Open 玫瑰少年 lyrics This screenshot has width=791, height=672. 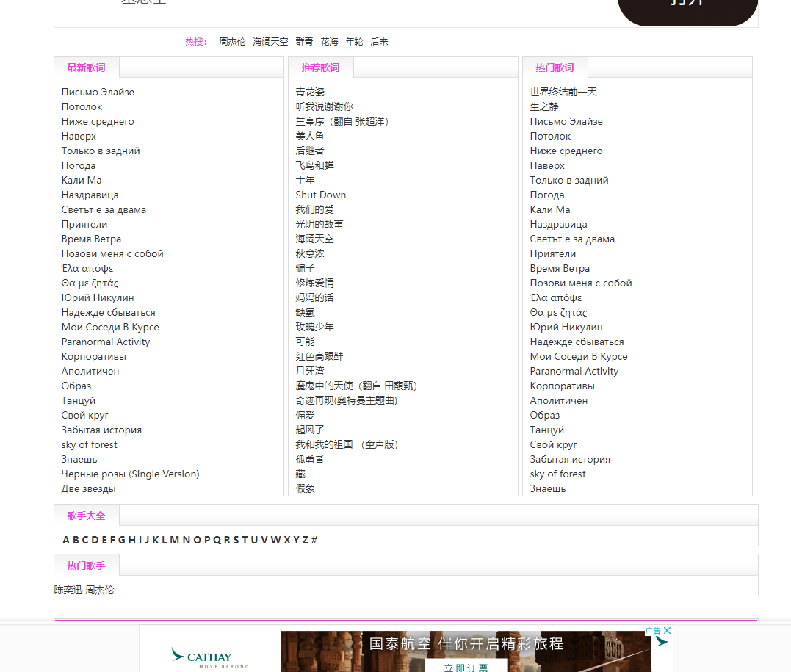315,327
